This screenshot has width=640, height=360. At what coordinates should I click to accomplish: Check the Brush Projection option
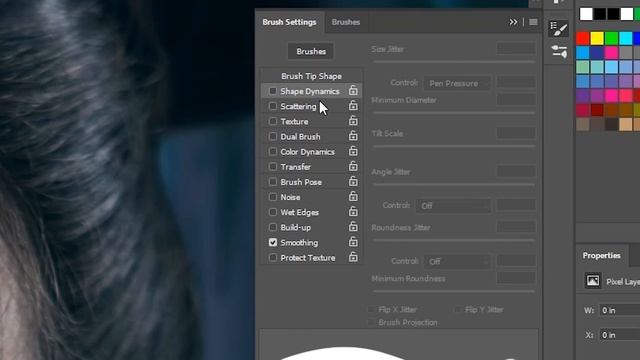pos(371,322)
